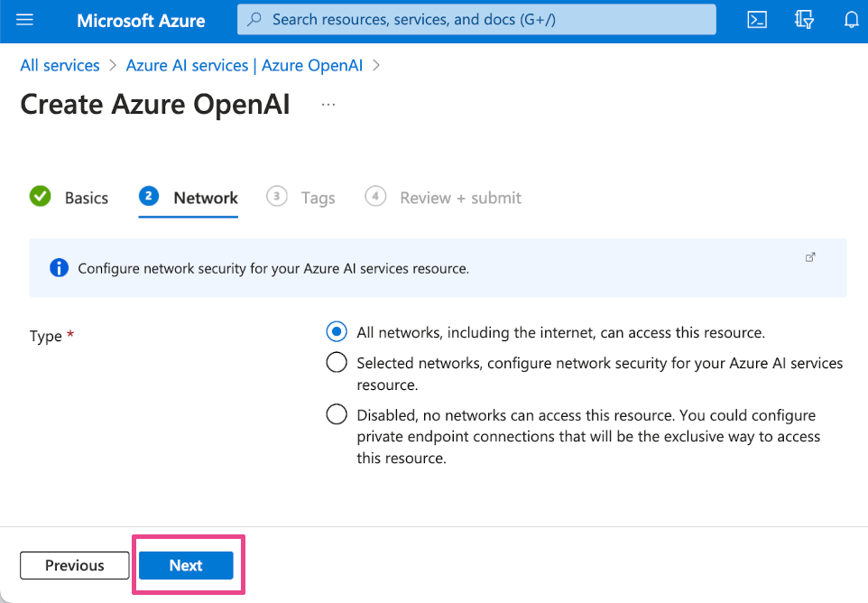Open the hamburger portal menu
The image size is (868, 603).
24,20
